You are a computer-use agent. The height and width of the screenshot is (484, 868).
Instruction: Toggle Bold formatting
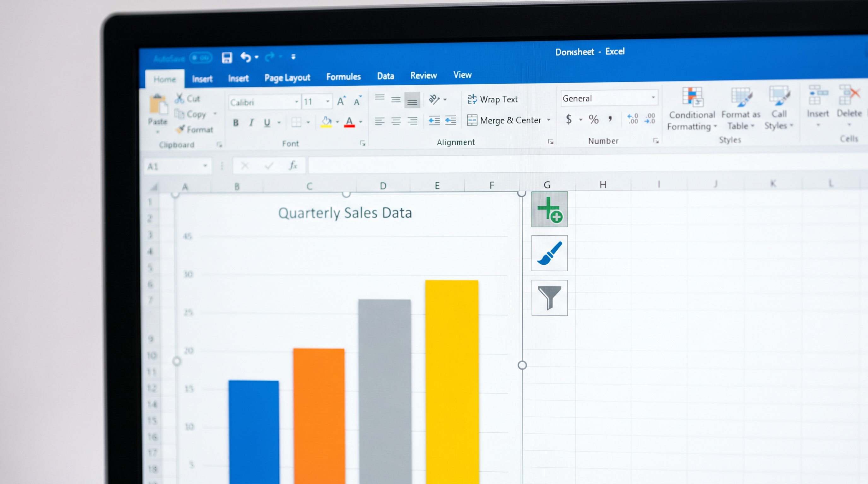point(236,123)
